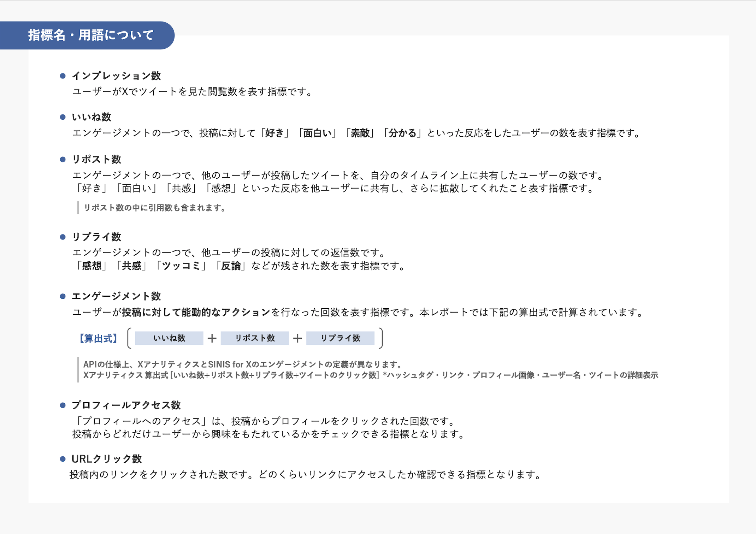
Task: Click the bullet beside リプライ数
Action: (63, 237)
